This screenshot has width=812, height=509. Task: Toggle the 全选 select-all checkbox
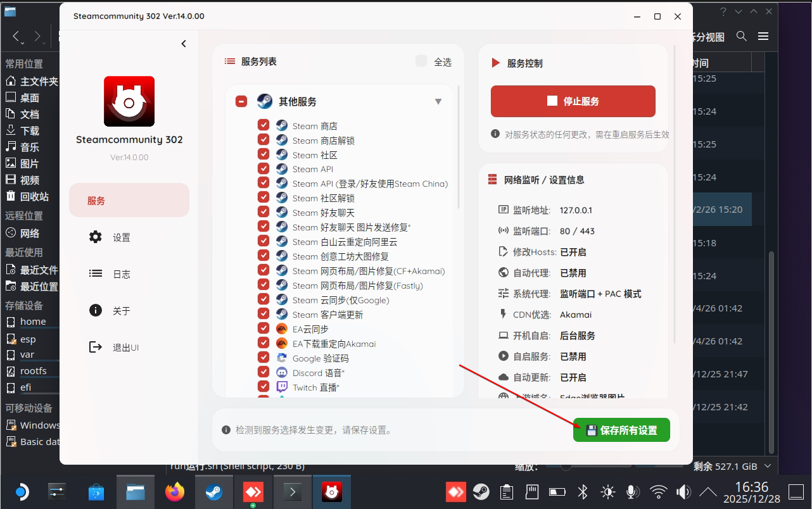click(x=421, y=61)
